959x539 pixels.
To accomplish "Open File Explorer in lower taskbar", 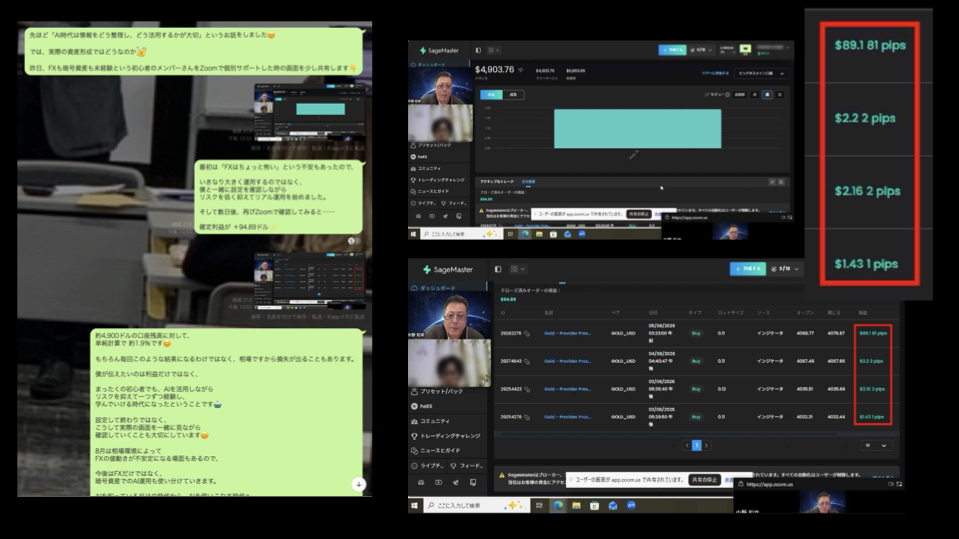I will [576, 505].
